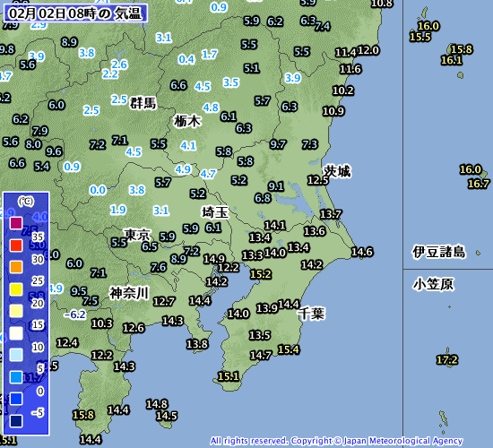Click the 9.6 temperature reading

54,151
